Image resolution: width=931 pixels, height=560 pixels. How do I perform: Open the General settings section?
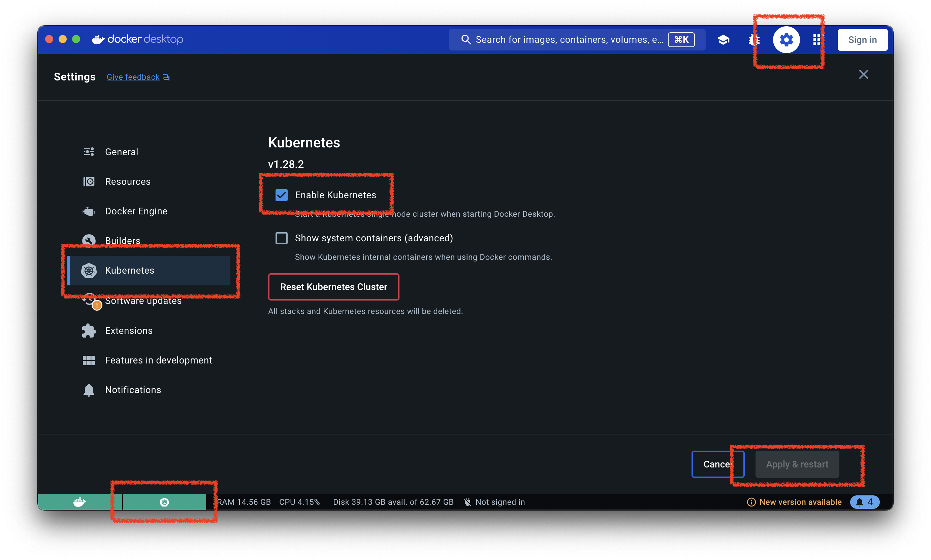tap(149, 152)
